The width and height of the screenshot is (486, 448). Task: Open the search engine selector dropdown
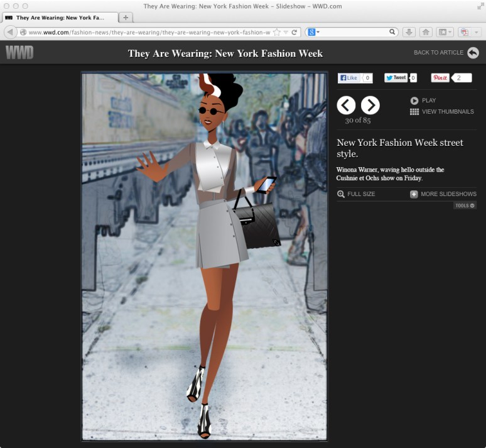click(313, 32)
